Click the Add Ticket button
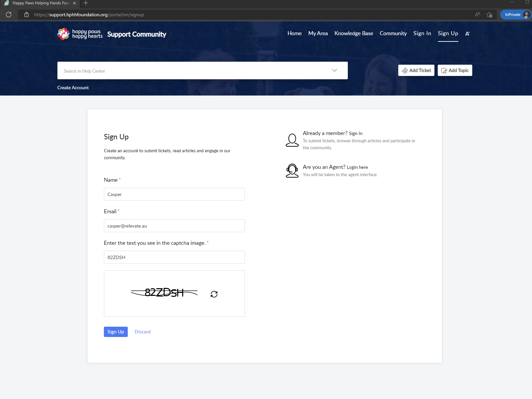Screen dimensions: 532x399 click(416, 70)
